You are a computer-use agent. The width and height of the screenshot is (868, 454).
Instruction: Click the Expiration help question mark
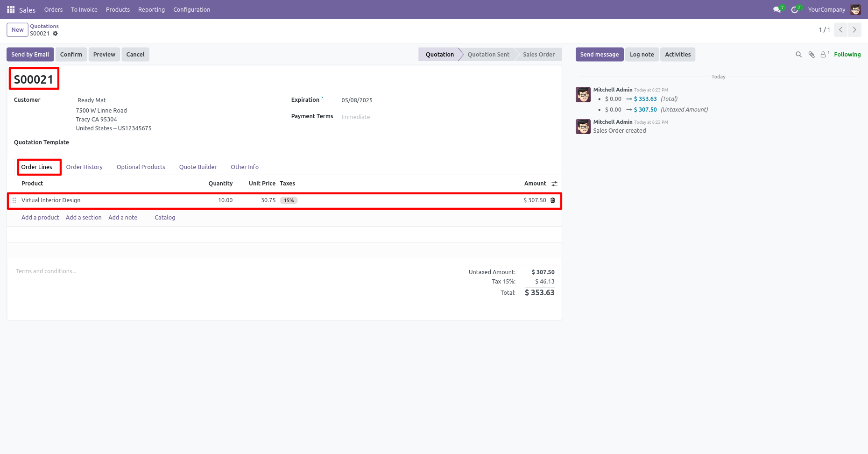pos(322,98)
